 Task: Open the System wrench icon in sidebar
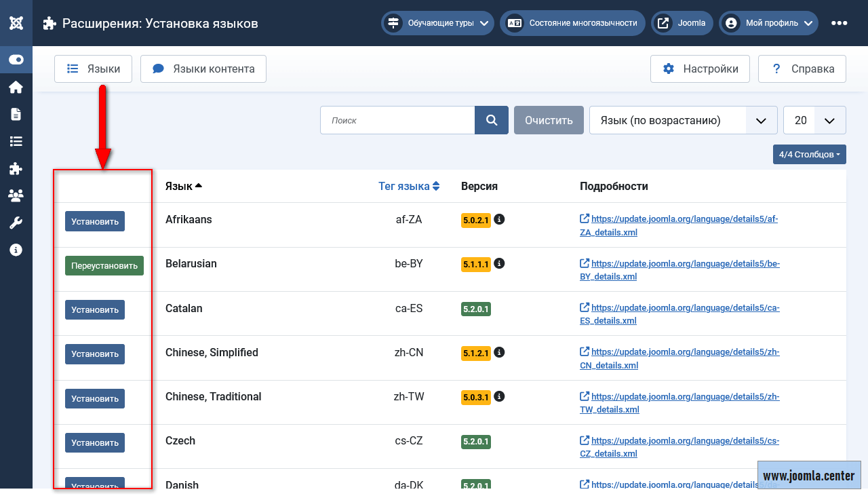(x=16, y=223)
